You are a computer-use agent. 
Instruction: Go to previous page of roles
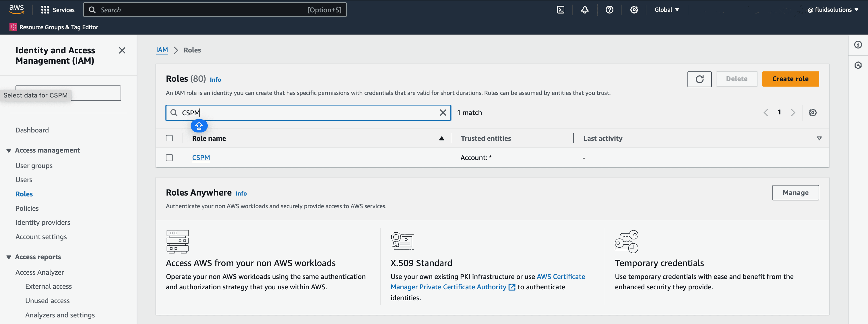pyautogui.click(x=766, y=112)
